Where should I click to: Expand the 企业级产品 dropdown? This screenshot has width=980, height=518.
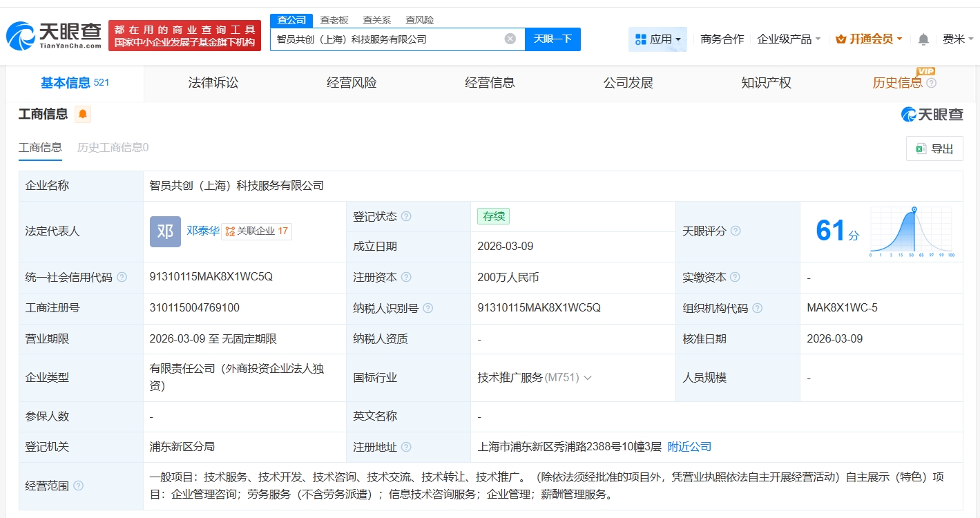tap(789, 39)
